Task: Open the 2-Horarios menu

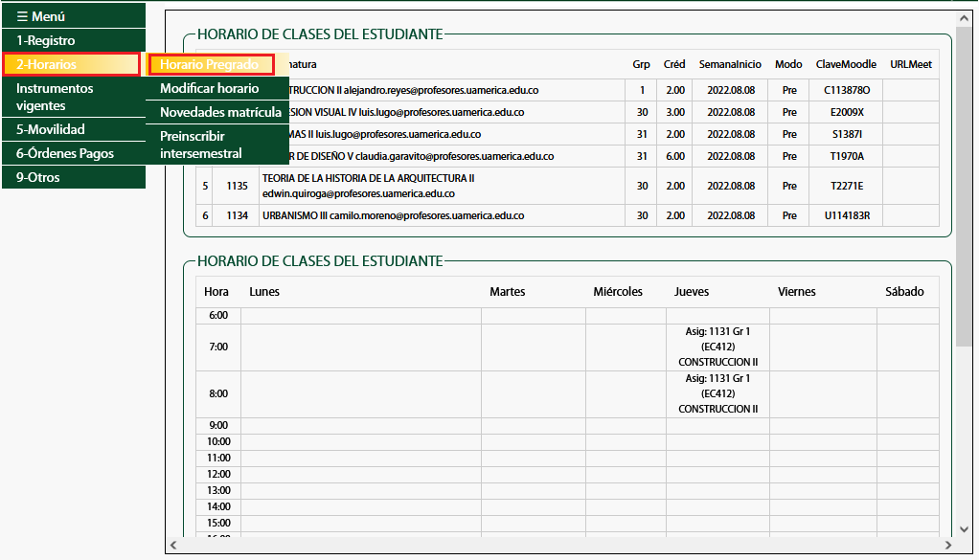Action: coord(71,64)
